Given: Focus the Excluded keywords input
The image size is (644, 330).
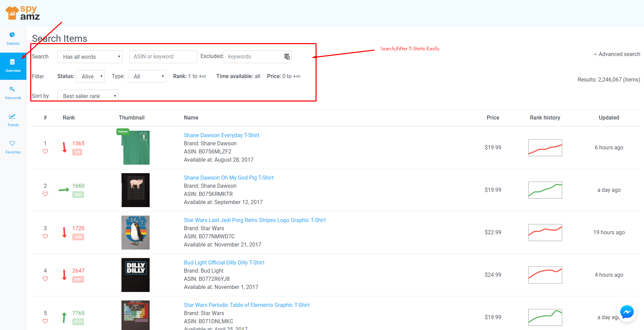Looking at the screenshot, I should pos(258,57).
